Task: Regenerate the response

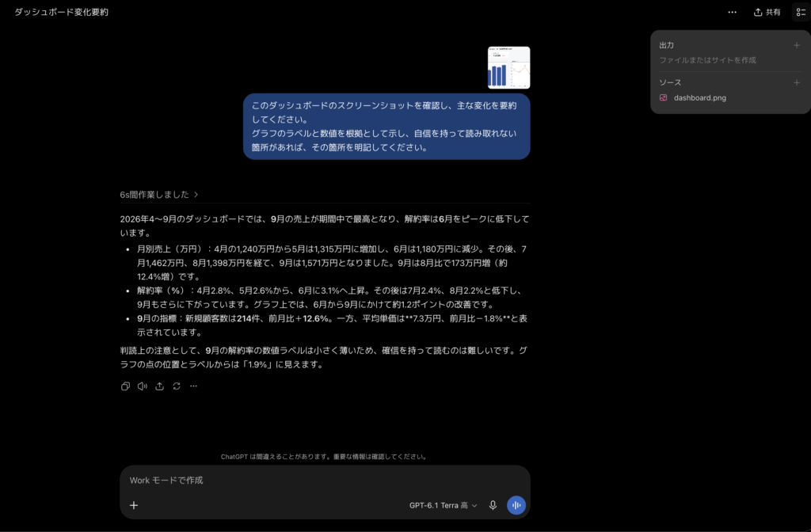Action: coord(177,386)
